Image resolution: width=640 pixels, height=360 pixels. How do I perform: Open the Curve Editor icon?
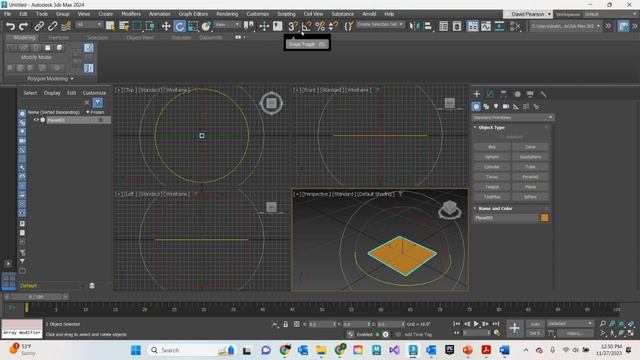click(486, 26)
